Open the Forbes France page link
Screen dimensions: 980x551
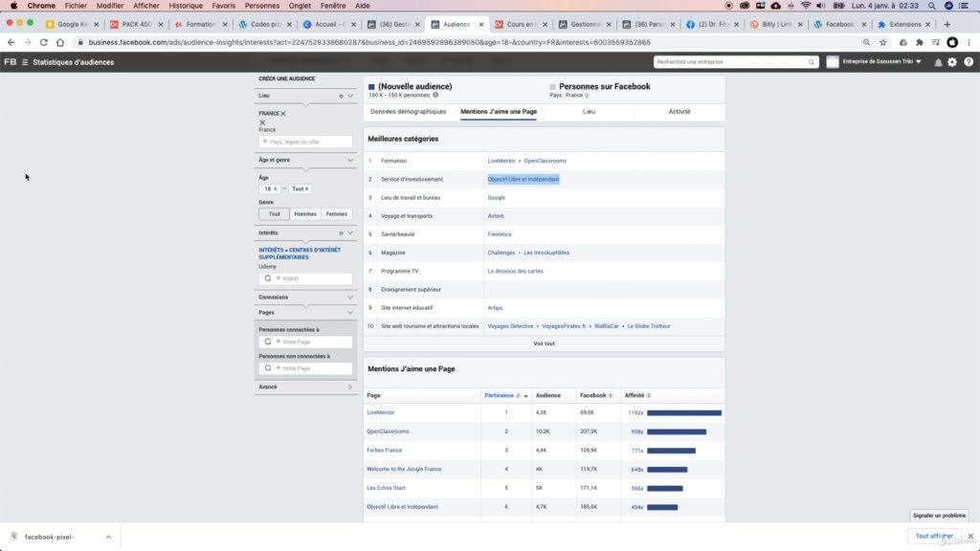point(385,450)
